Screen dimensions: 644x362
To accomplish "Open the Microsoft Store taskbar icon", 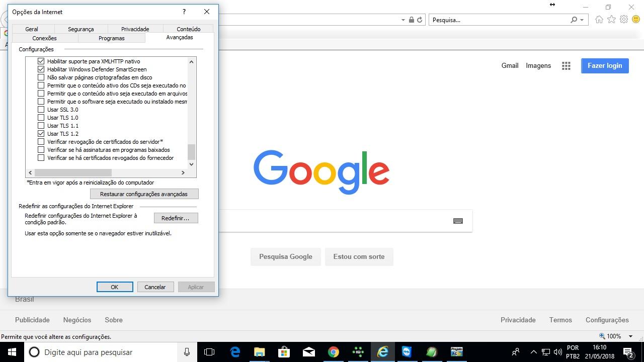I will 284,352.
